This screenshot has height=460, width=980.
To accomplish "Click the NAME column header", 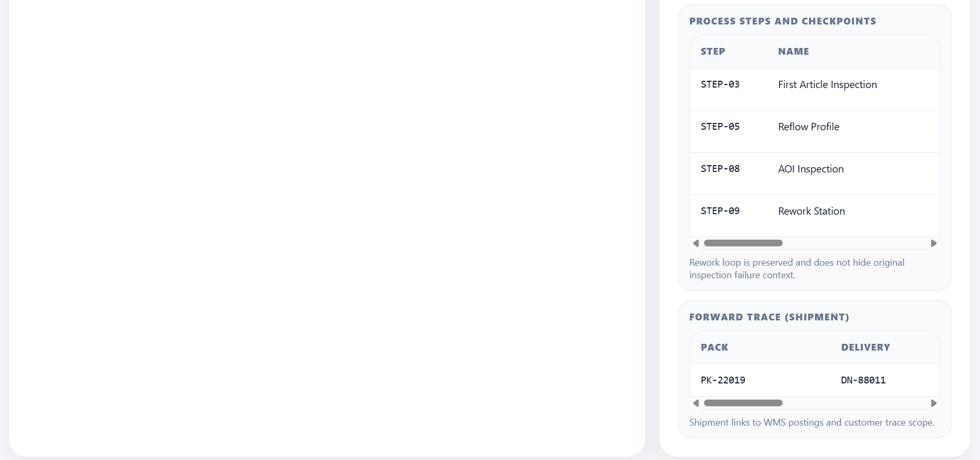I will click(794, 52).
